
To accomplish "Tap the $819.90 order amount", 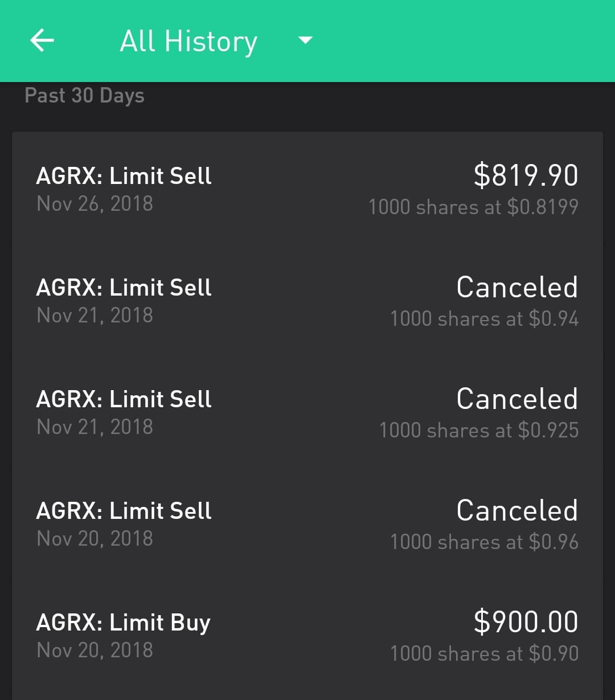I will coord(526,175).
